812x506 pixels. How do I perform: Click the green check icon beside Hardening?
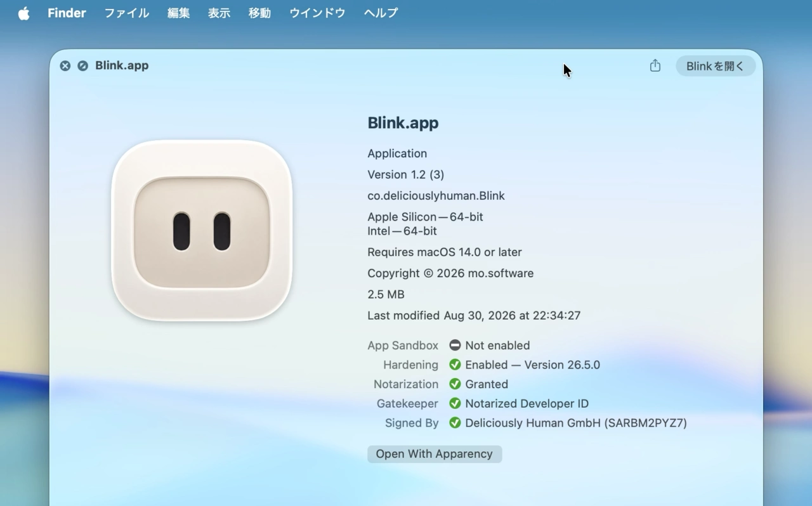pyautogui.click(x=455, y=365)
